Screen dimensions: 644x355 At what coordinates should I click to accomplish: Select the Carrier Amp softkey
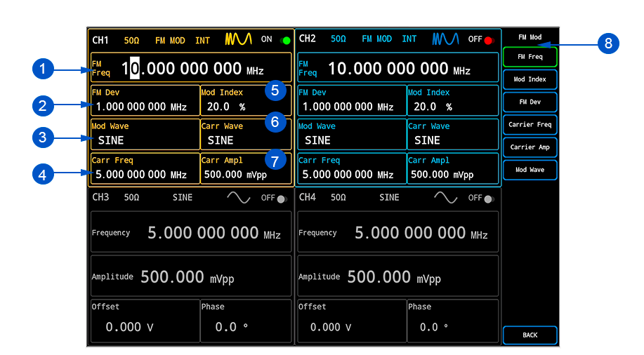[530, 147]
